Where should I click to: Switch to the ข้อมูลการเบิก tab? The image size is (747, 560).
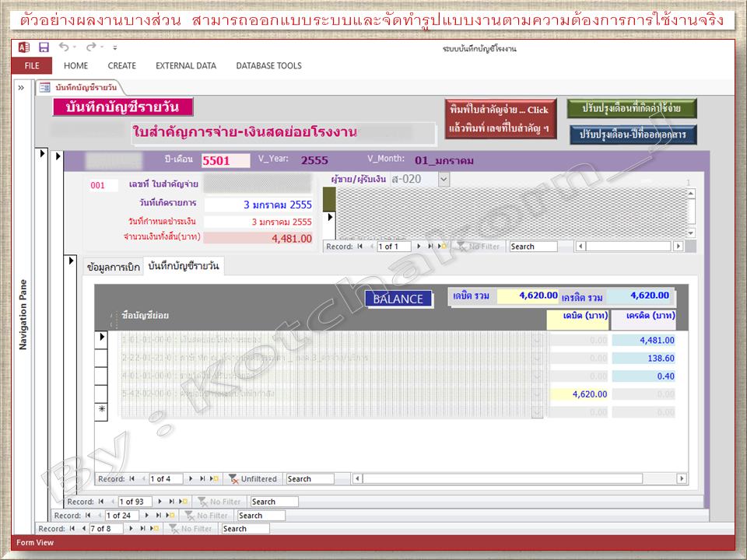click(x=114, y=268)
